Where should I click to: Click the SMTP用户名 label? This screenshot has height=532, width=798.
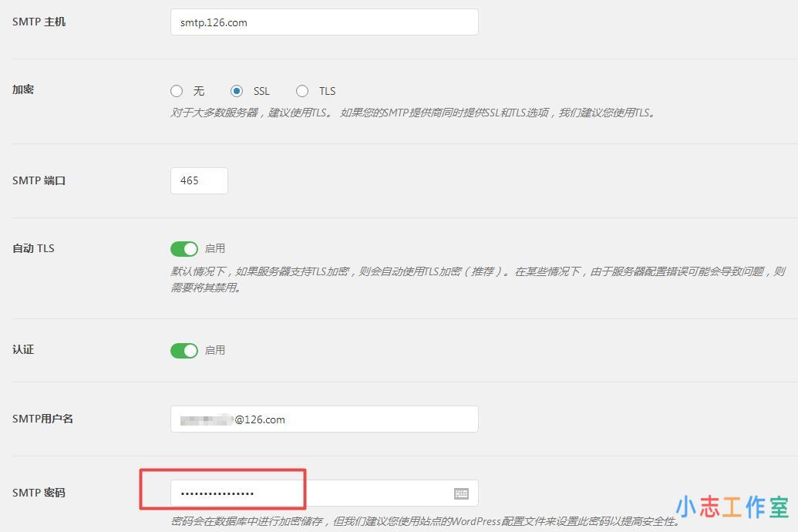pyautogui.click(x=42, y=419)
